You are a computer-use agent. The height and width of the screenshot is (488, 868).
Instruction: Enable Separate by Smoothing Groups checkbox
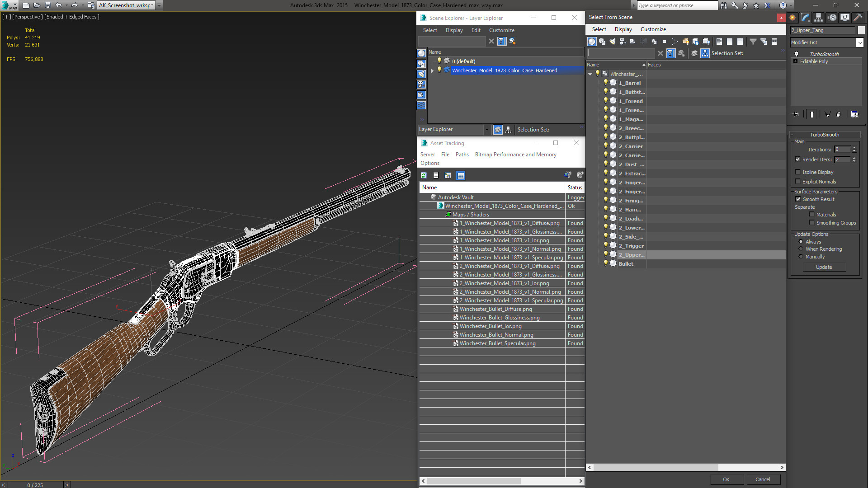[x=812, y=223]
